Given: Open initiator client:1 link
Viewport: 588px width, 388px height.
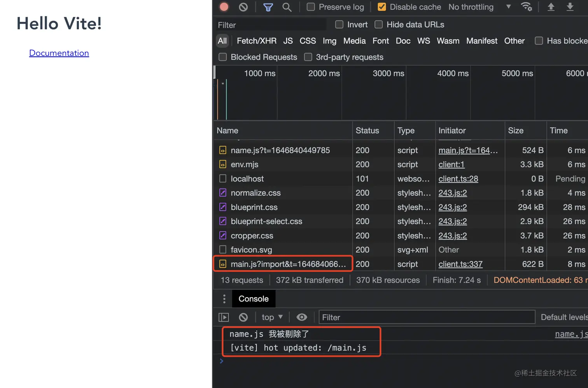Looking at the screenshot, I should click(451, 165).
